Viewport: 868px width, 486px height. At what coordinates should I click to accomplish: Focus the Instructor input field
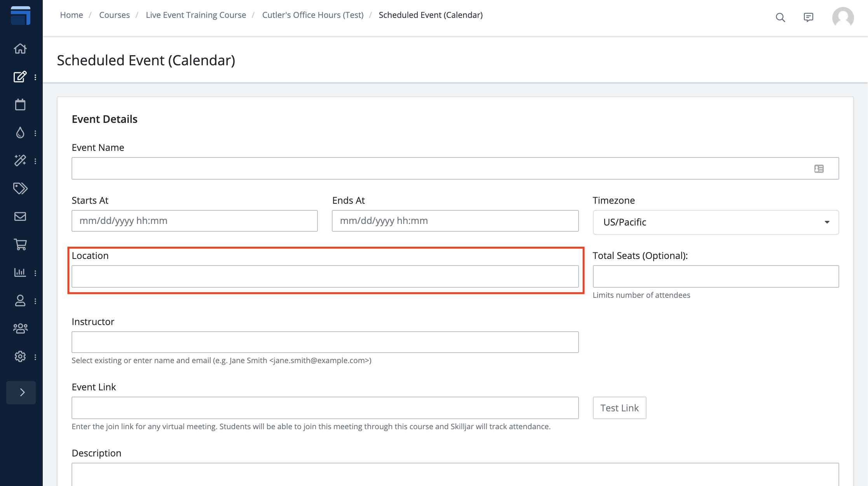click(x=325, y=342)
